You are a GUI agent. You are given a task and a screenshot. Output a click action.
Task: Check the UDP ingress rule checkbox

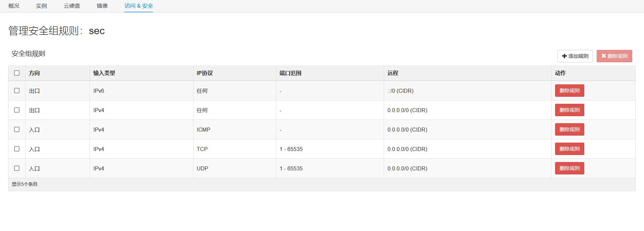(17, 168)
